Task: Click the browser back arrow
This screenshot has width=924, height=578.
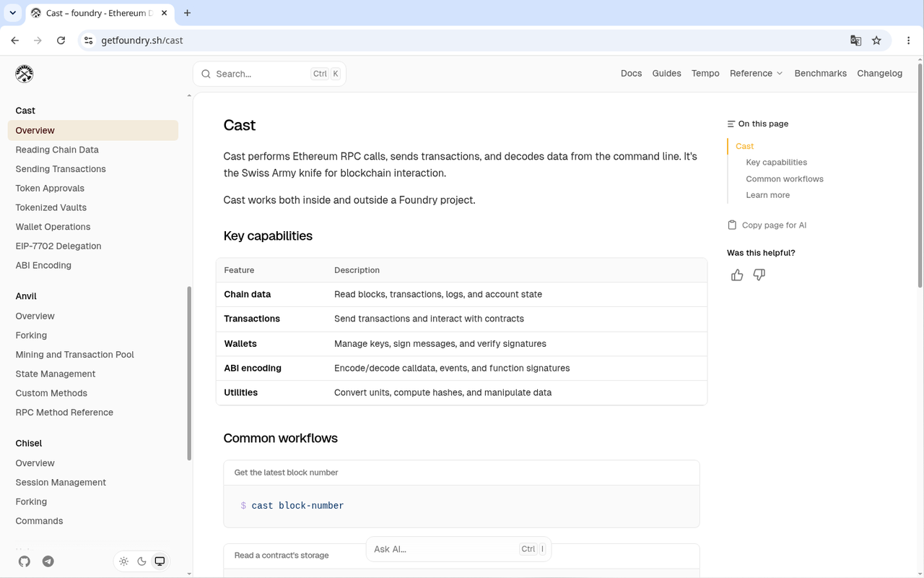Action: point(15,40)
